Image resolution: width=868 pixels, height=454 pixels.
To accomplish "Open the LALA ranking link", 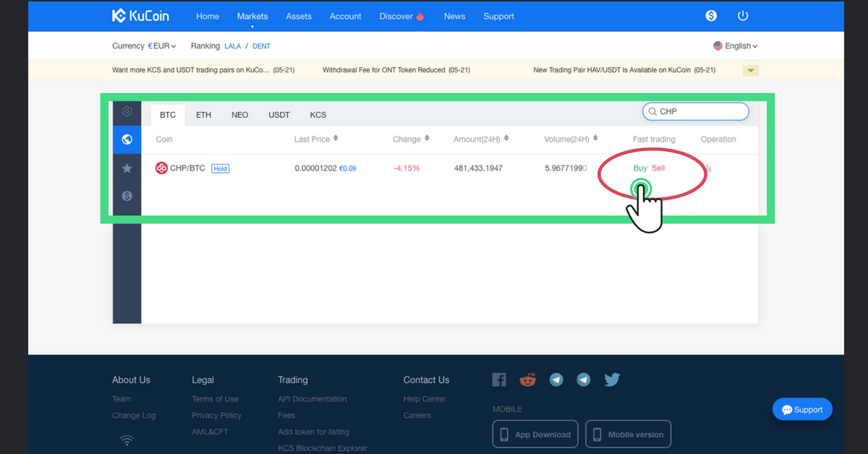I will point(232,46).
